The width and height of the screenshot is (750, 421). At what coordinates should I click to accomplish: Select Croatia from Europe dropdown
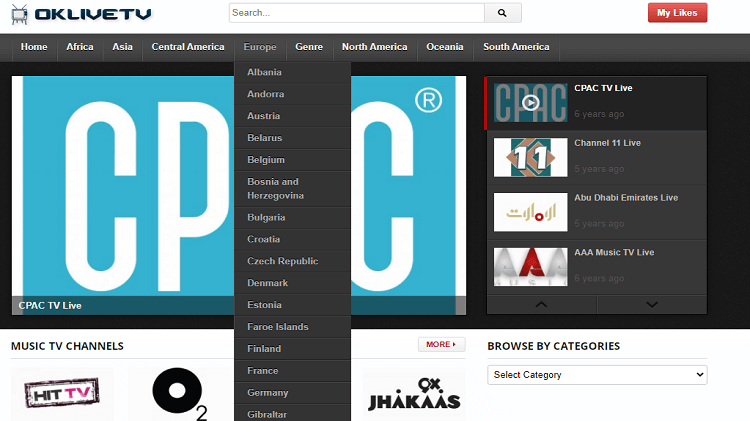coord(292,240)
